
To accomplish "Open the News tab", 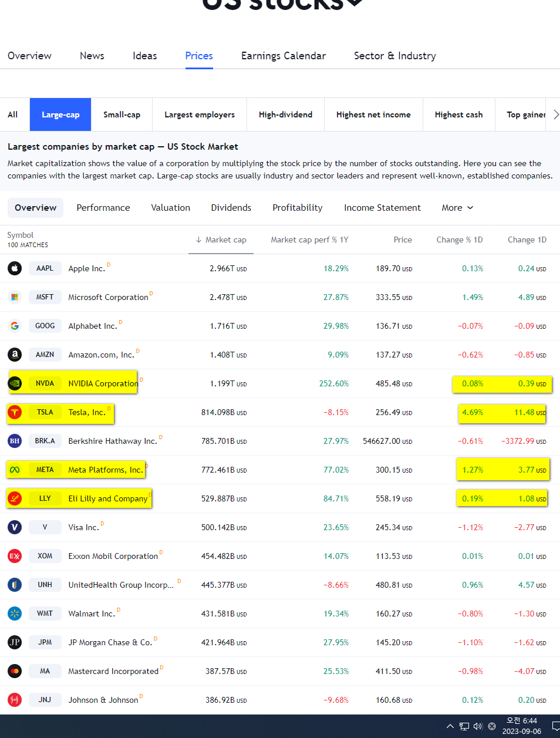I will click(92, 56).
